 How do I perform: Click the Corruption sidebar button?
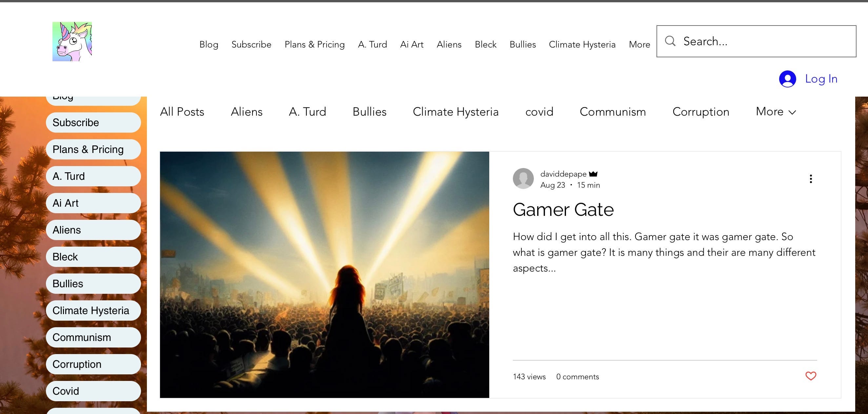point(93,364)
